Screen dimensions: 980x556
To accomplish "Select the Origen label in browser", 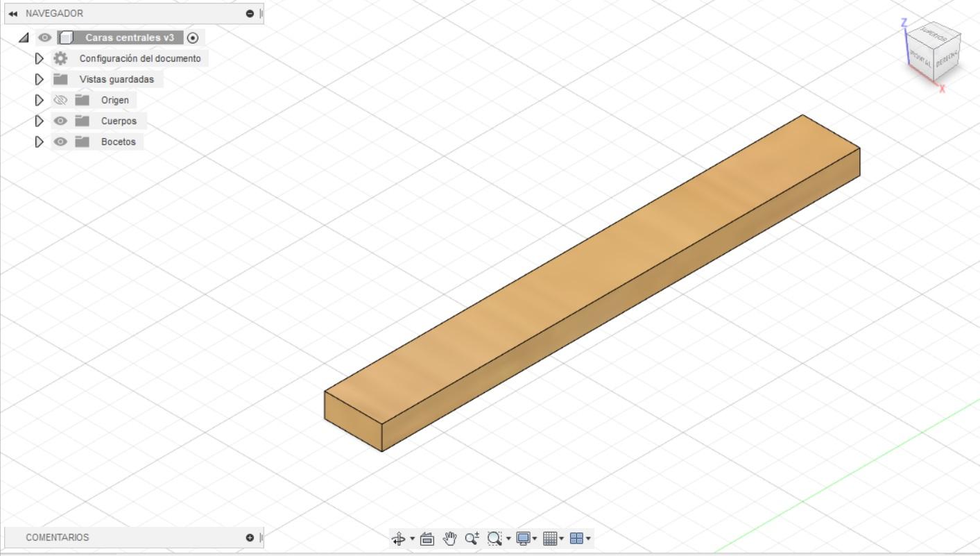I will [115, 100].
